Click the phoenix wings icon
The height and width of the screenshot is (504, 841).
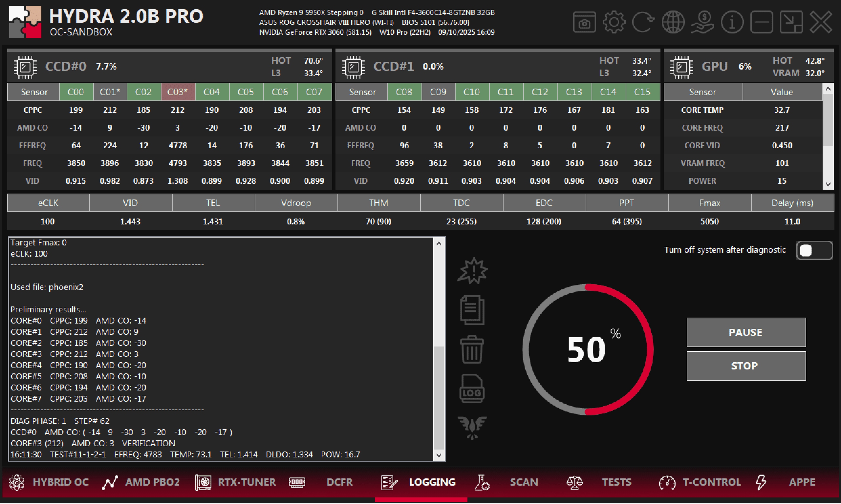(472, 427)
